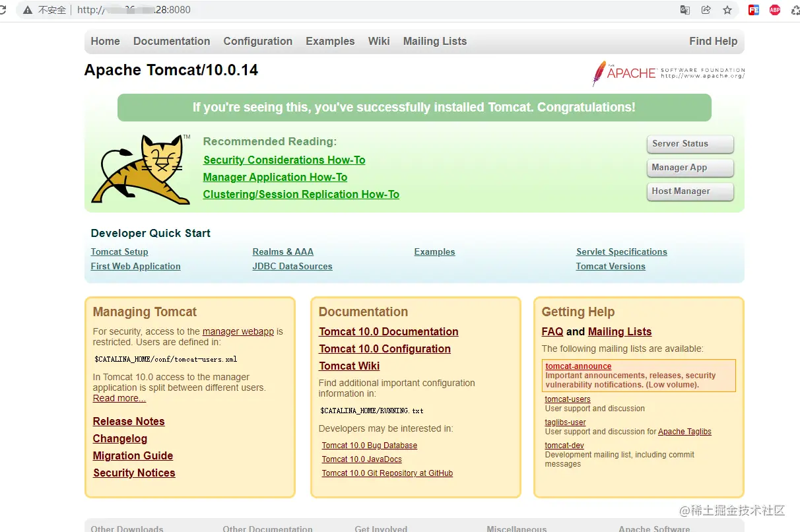This screenshot has width=800, height=532.
Task: Click the Server Status button
Action: 690,144
